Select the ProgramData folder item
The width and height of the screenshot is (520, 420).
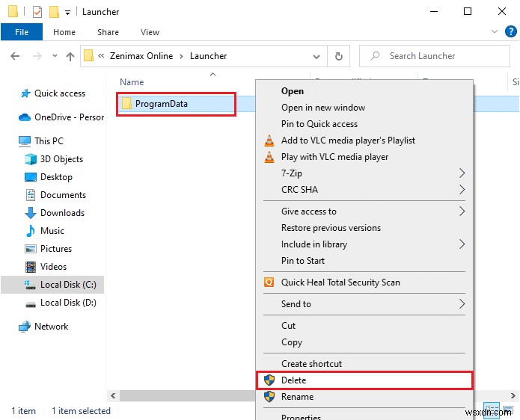tap(161, 104)
